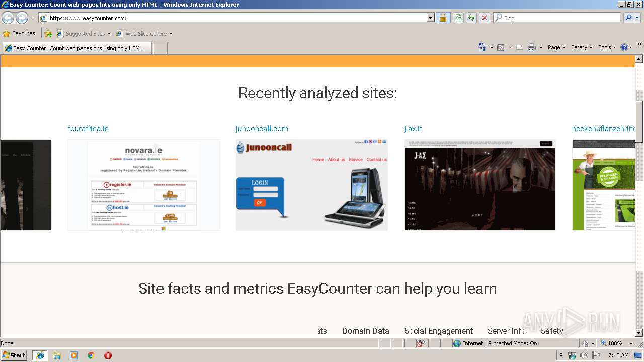Click the vertical scrollbar thumb
Viewport: 644px width, 362px height.
click(x=639, y=121)
